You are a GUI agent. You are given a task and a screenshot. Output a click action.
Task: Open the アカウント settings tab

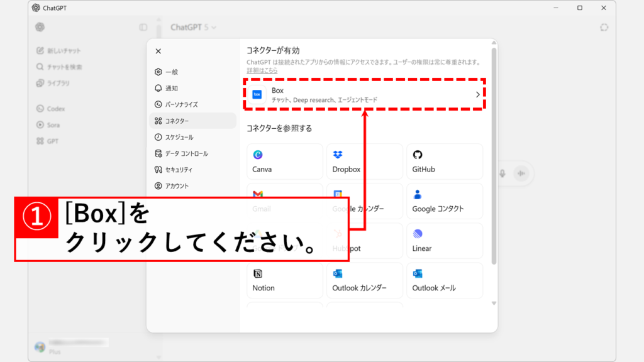pos(192,186)
